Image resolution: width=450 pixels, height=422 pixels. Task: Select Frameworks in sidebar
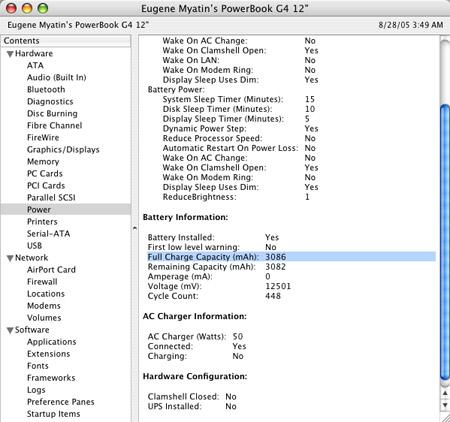pyautogui.click(x=51, y=378)
